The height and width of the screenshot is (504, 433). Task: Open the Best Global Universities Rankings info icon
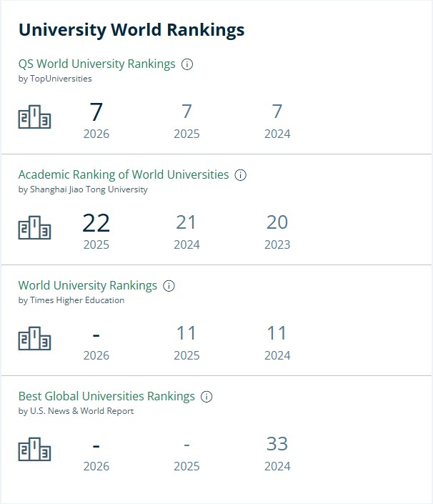(206, 397)
